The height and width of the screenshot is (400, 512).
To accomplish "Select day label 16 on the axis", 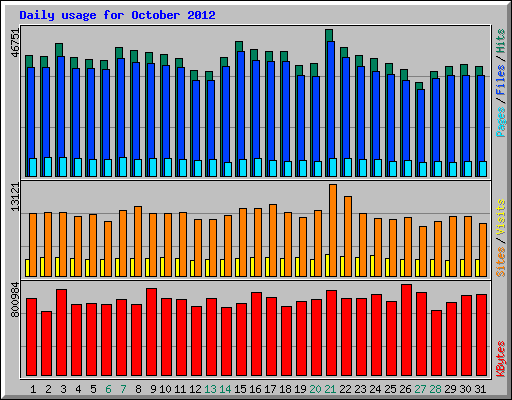I will point(255,389).
